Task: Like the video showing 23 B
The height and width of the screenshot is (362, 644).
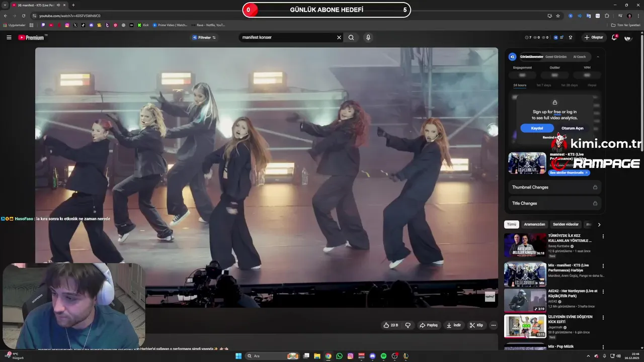Action: (x=391, y=325)
